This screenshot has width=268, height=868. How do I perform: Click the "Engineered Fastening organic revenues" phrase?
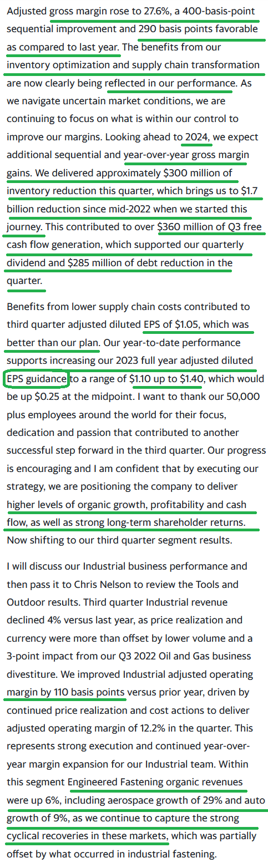pyautogui.click(x=155, y=783)
